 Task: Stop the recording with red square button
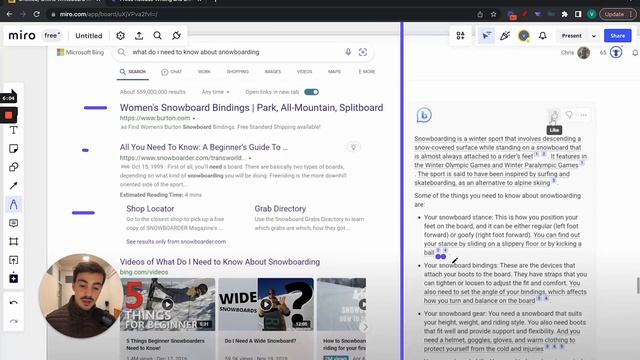pos(9,116)
